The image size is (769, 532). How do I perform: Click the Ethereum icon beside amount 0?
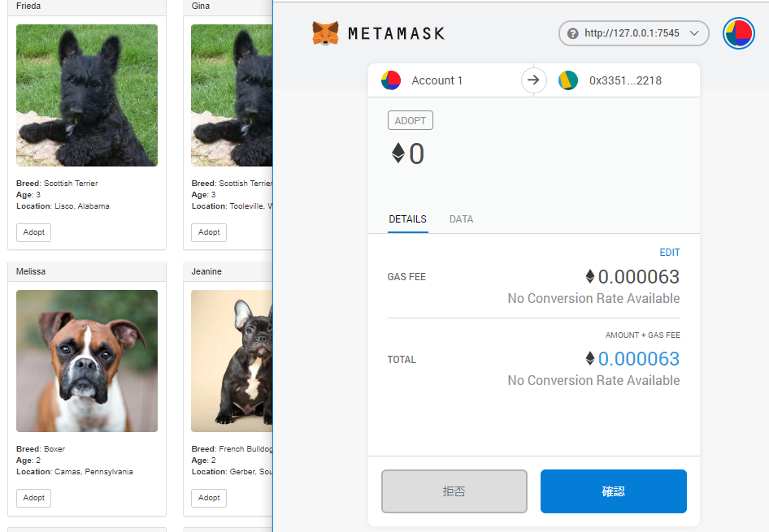(x=398, y=153)
